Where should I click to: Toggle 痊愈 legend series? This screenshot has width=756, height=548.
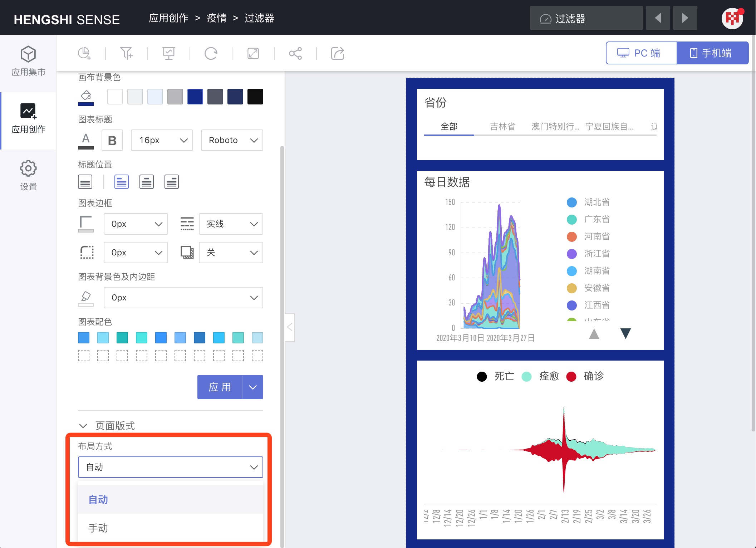pyautogui.click(x=540, y=376)
